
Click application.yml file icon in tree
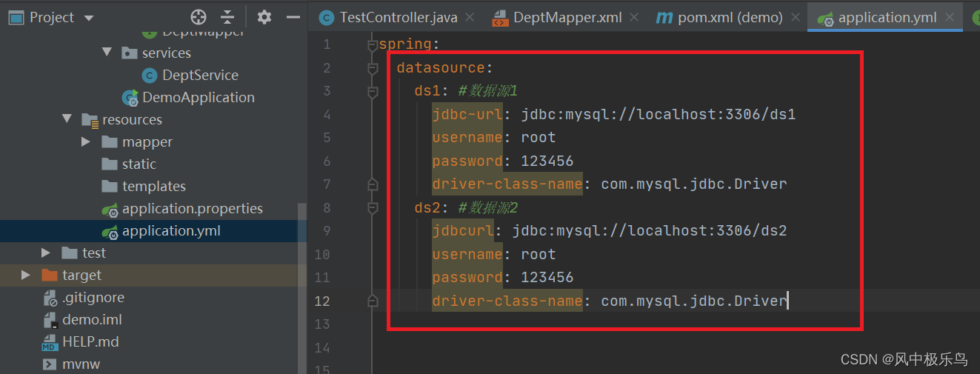(x=110, y=231)
